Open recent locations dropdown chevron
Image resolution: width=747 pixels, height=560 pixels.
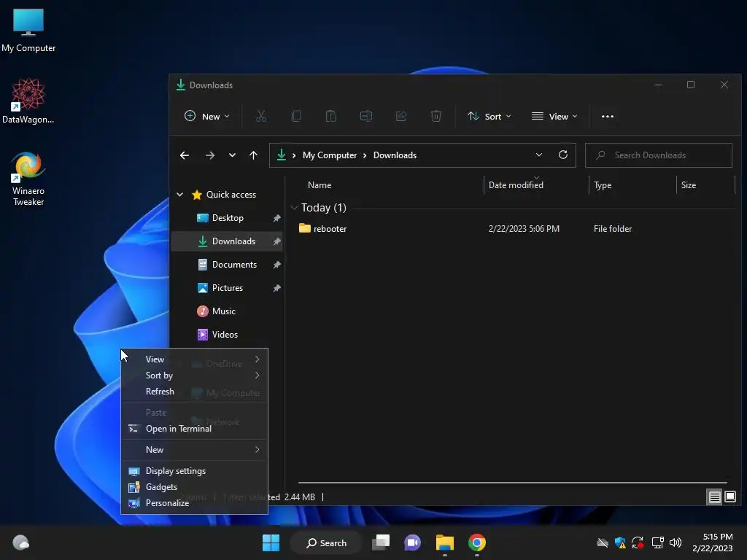click(232, 155)
